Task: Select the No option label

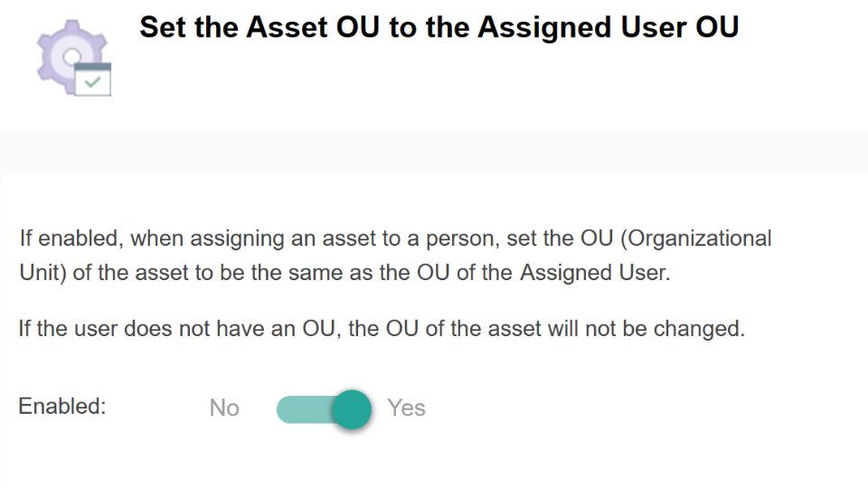Action: 224,408
